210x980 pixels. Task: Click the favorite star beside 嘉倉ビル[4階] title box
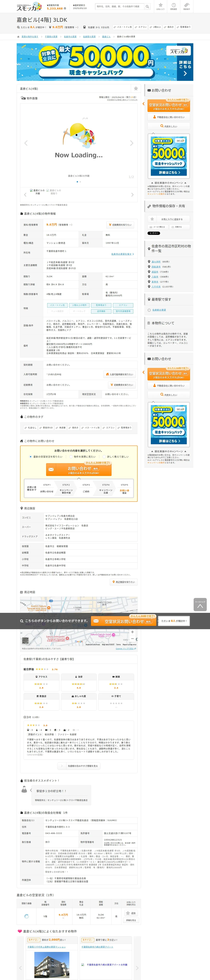[136, 88]
